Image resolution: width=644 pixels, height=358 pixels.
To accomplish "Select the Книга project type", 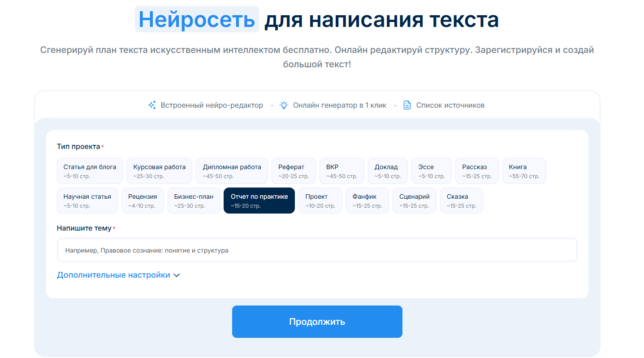I will (524, 170).
